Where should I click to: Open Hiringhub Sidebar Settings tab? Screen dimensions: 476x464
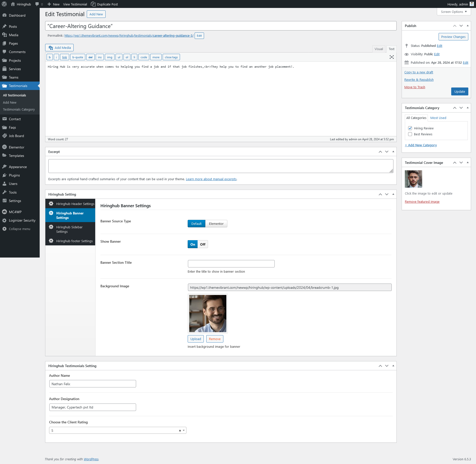coord(70,229)
